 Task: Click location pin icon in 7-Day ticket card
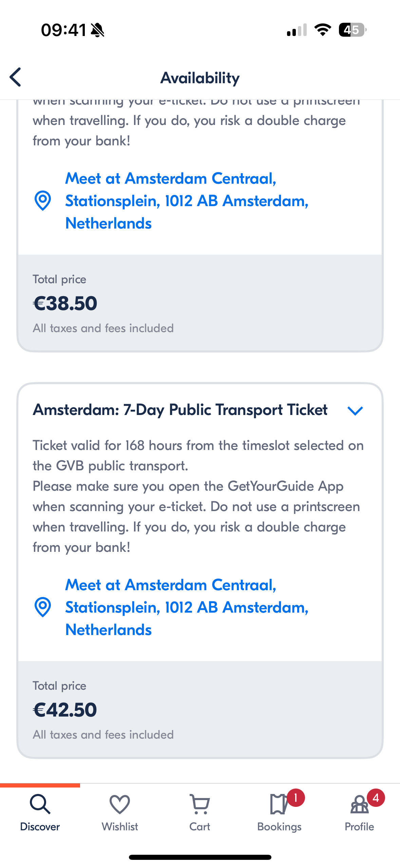[x=43, y=607]
